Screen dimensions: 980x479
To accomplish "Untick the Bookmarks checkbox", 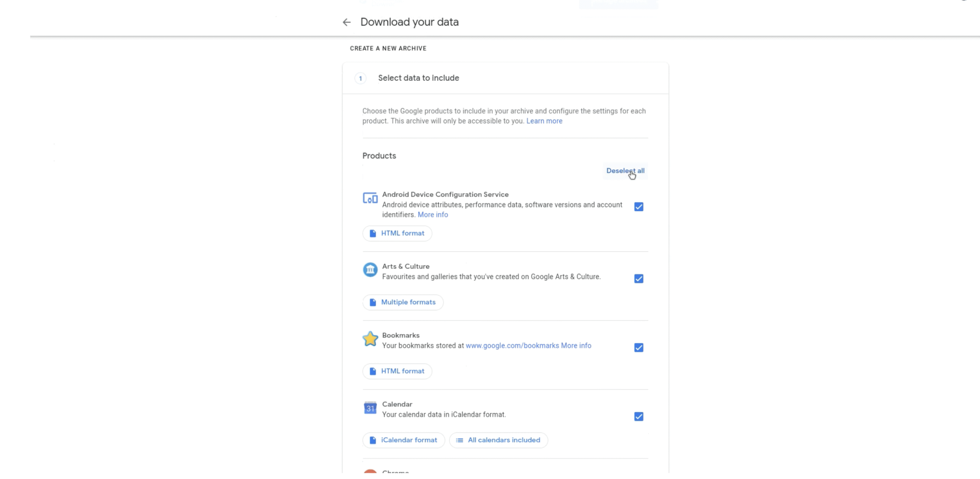I will coord(639,348).
